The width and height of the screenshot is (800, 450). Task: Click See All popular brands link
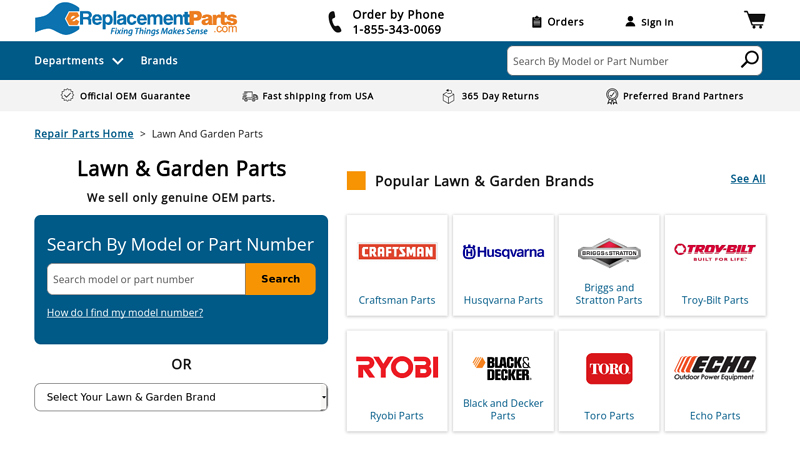pos(747,179)
